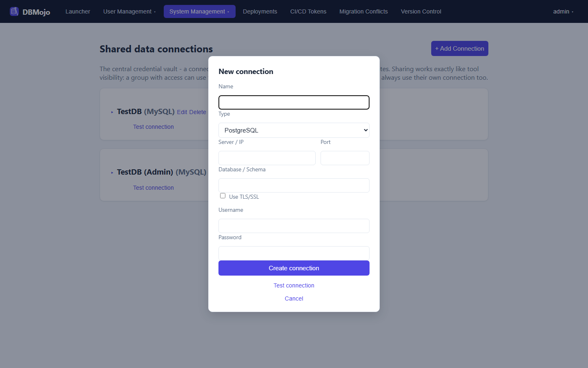Open Migration Conflicts page
Viewport: 588px width, 368px height.
coord(363,11)
